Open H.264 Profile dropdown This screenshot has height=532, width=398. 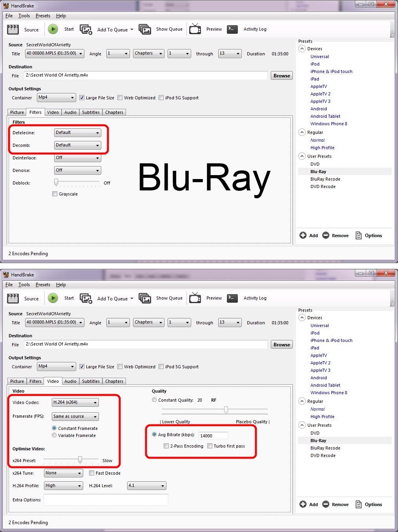(x=63, y=486)
